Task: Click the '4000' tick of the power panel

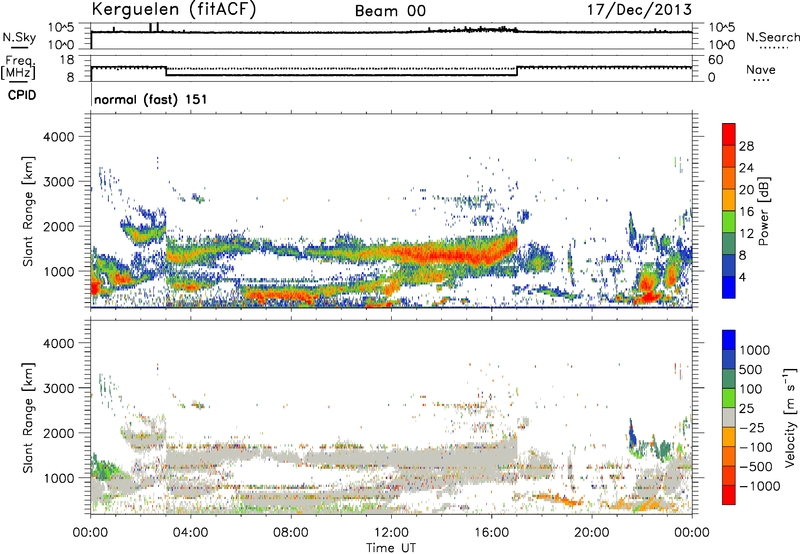Action: tap(59, 137)
